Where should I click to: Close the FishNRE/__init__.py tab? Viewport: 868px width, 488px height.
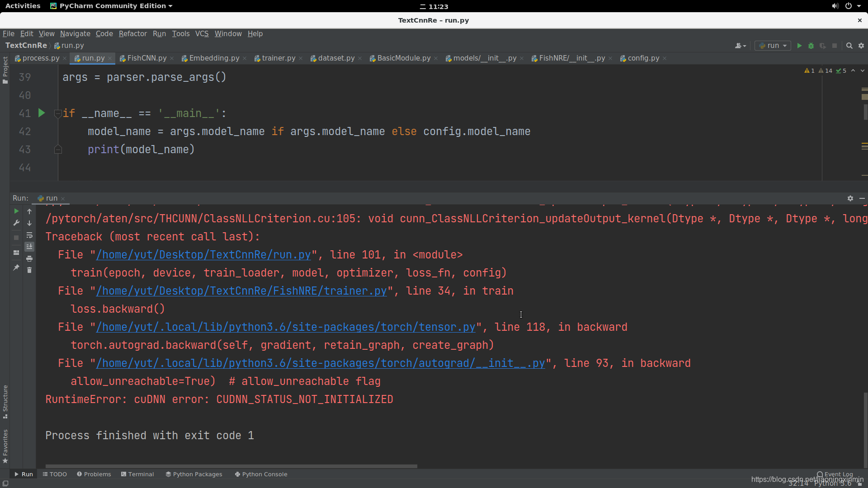pyautogui.click(x=610, y=58)
